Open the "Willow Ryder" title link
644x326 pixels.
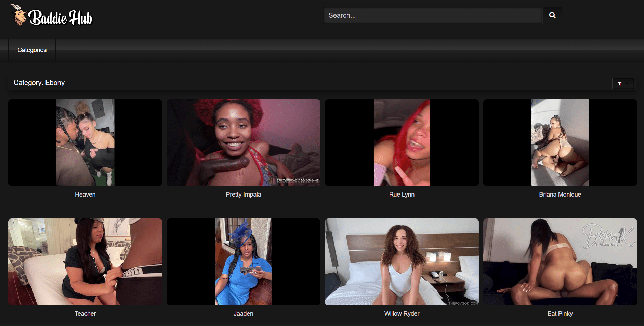(402, 314)
